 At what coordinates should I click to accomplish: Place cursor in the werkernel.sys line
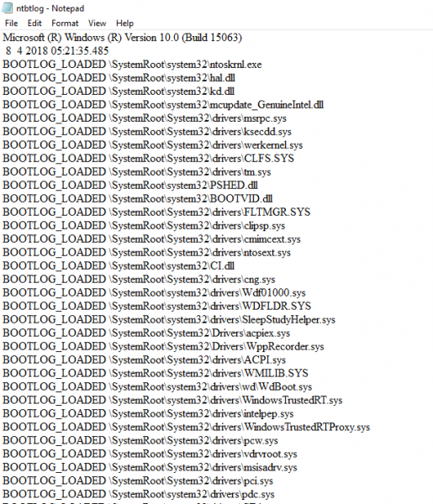pyautogui.click(x=153, y=145)
